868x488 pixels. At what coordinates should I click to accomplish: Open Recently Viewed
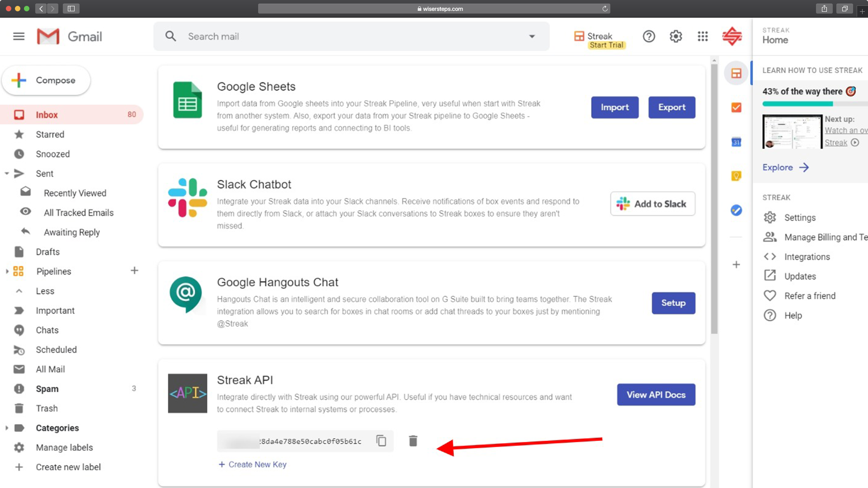(x=75, y=193)
